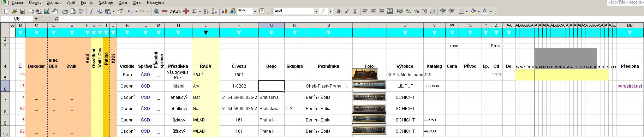This screenshot has width=644, height=137.
Task: Toggle underline formatting
Action: coord(355,11)
